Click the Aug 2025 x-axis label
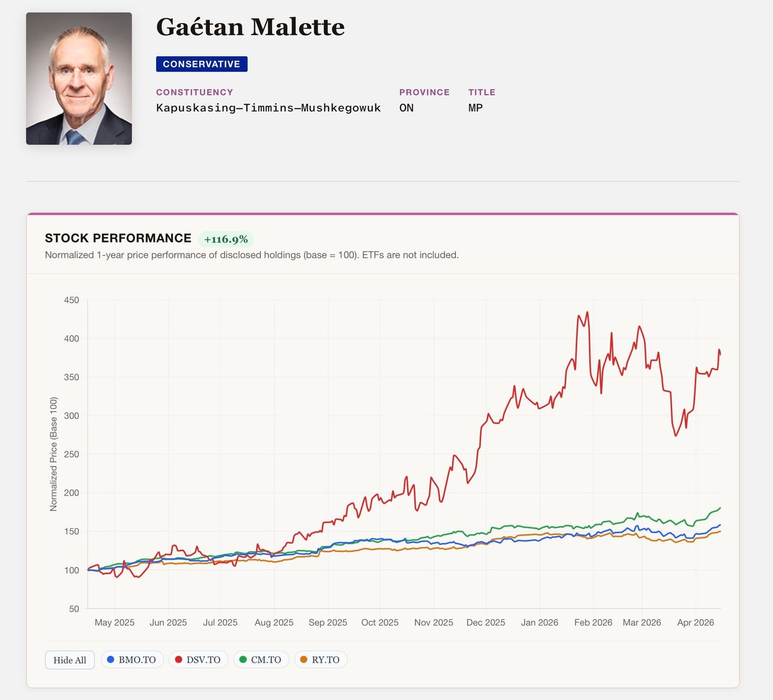The image size is (773, 700). [x=274, y=623]
